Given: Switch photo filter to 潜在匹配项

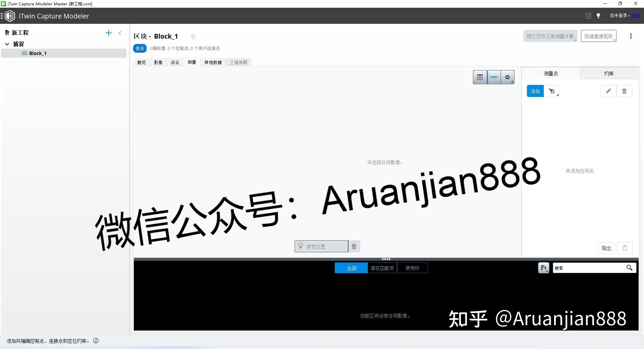Looking at the screenshot, I should tap(382, 268).
